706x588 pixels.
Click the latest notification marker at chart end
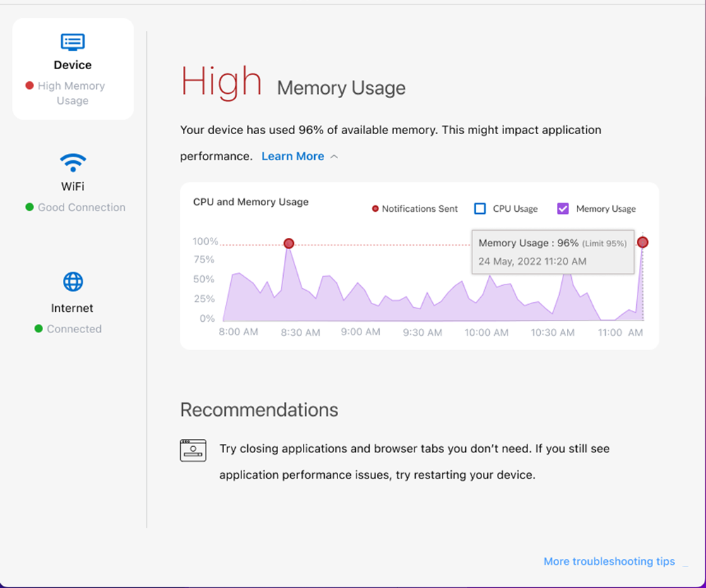(642, 242)
